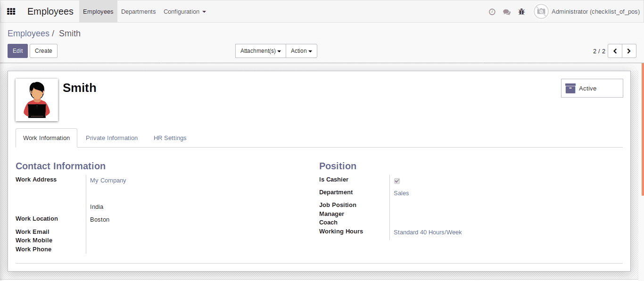The height and width of the screenshot is (281, 644).
Task: Open the activities clock icon
Action: pyautogui.click(x=492, y=12)
